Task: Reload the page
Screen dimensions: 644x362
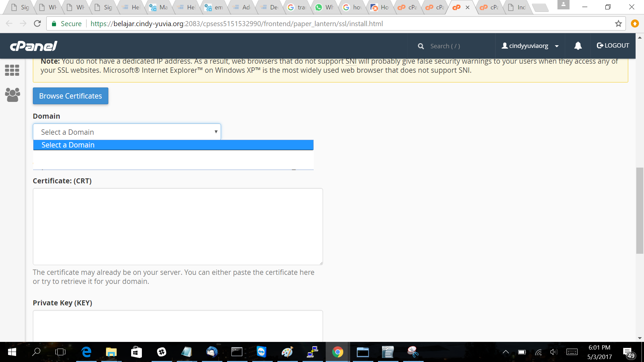Action: coord(37,24)
